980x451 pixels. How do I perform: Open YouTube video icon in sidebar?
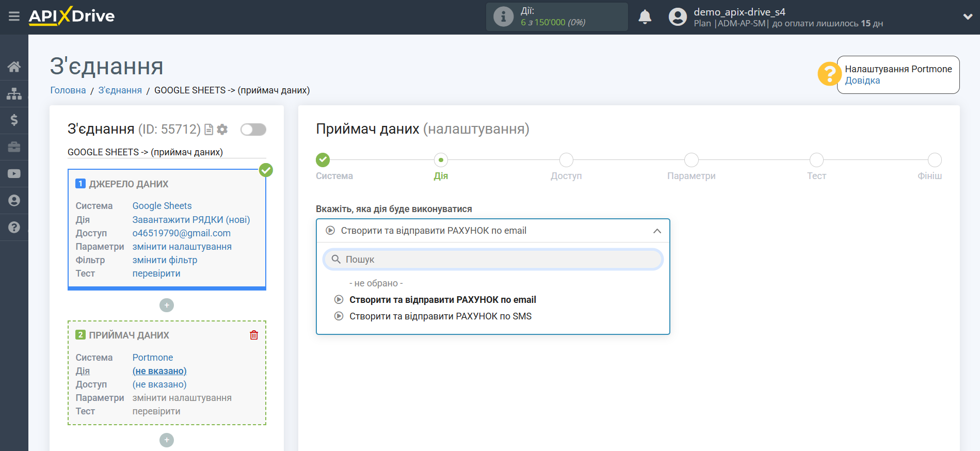coord(14,174)
